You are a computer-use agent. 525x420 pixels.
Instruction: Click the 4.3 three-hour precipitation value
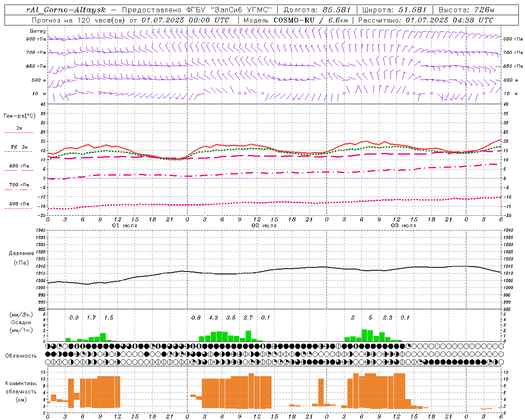pos(213,317)
